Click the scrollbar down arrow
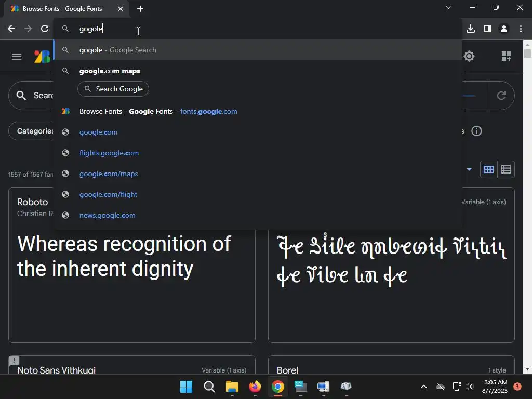Viewport: 532px width, 399px height. tap(528, 369)
